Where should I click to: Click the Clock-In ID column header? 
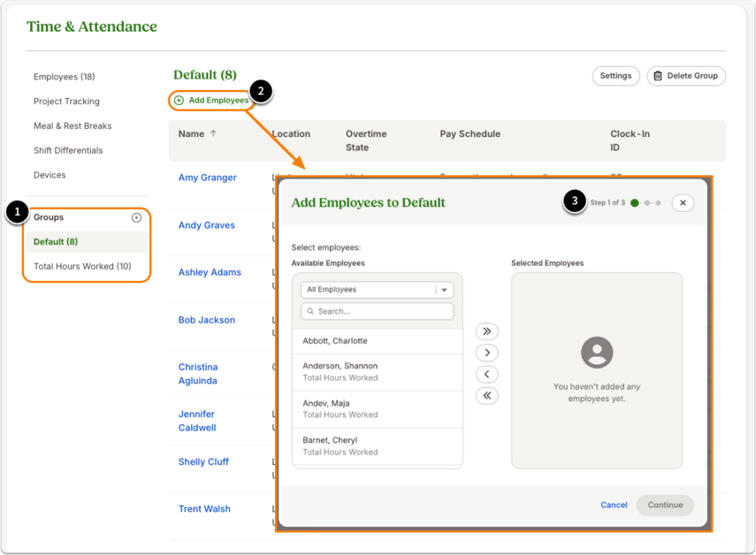tap(630, 141)
